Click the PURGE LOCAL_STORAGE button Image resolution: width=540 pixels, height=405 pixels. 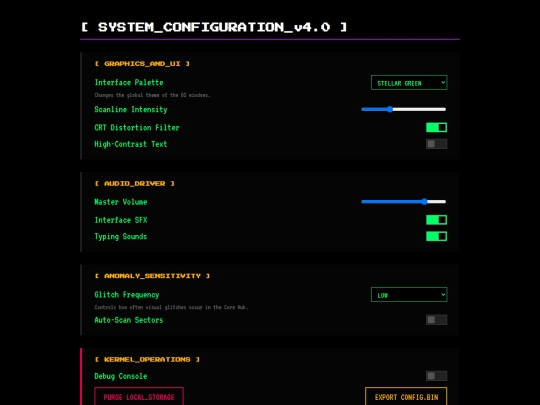pos(139,397)
